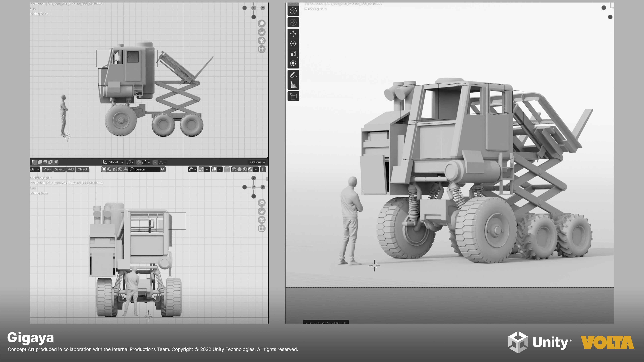Viewport: 644px width, 362px height.
Task: Select the Scale tool in the right viewport
Action: click(x=293, y=53)
